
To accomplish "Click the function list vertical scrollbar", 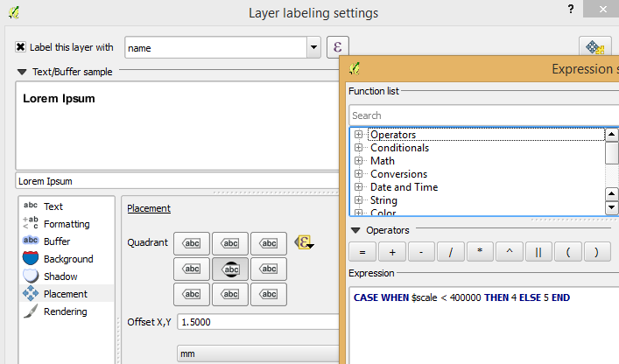I will (612, 153).
